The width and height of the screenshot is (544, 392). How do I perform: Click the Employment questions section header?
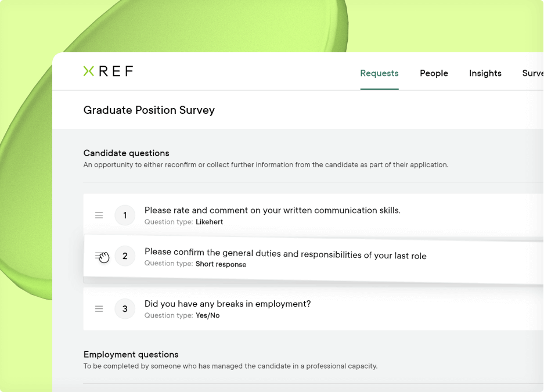tap(131, 354)
